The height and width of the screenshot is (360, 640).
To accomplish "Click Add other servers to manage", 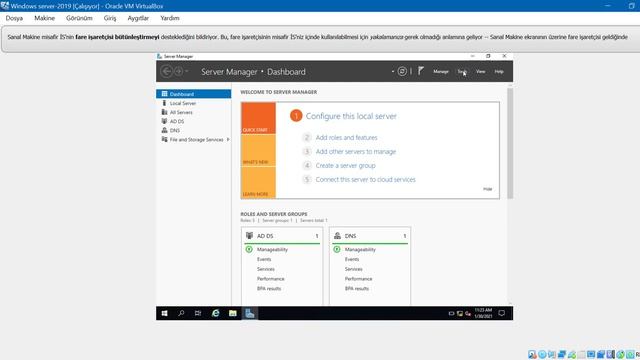I will coord(356,151).
